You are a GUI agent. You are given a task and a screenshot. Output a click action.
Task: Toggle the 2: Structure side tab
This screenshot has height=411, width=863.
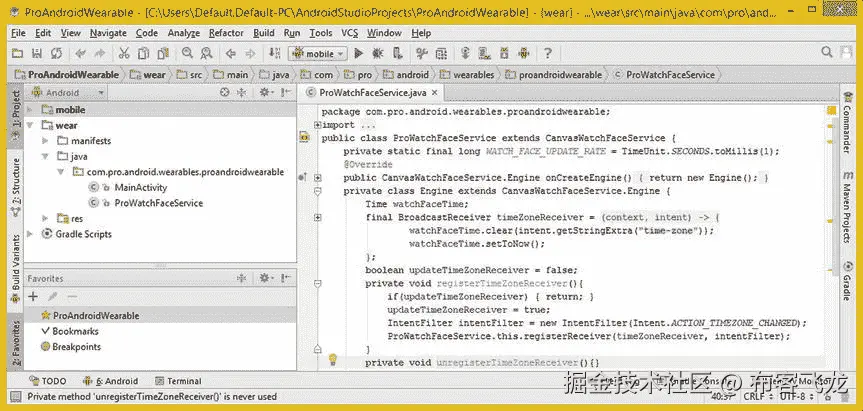coord(16,187)
